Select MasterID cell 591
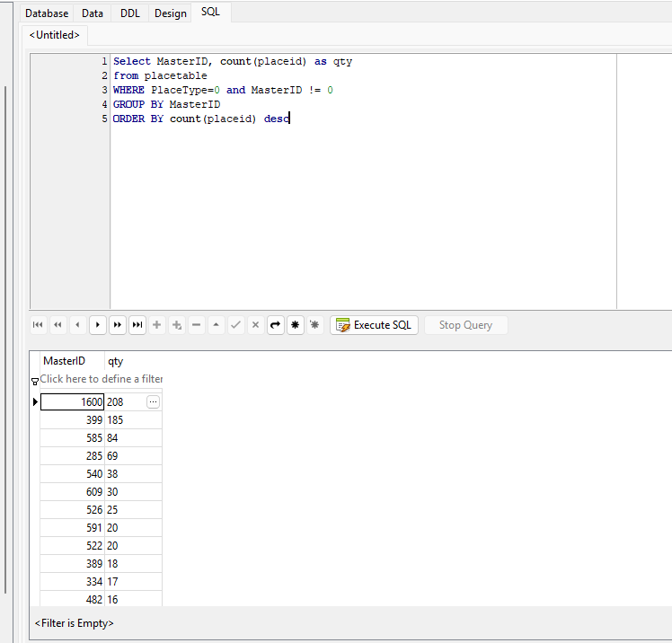This screenshot has height=643, width=672. point(72,528)
